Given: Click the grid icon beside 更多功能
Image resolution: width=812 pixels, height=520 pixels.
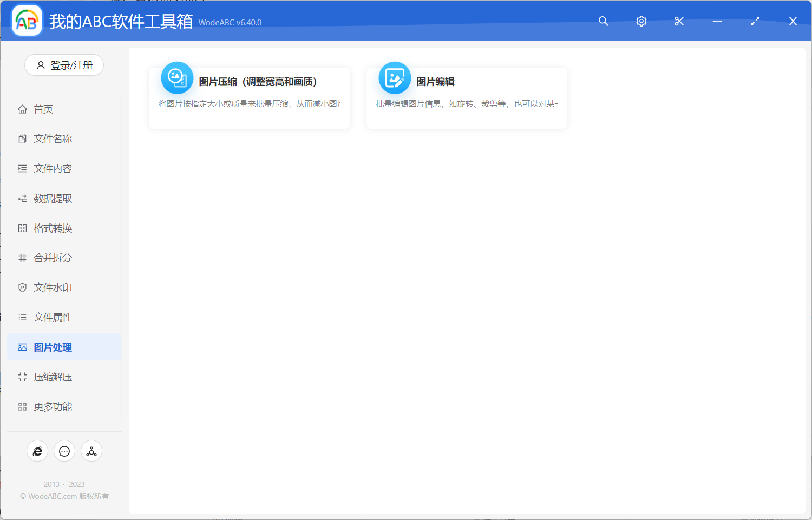Looking at the screenshot, I should tap(22, 406).
